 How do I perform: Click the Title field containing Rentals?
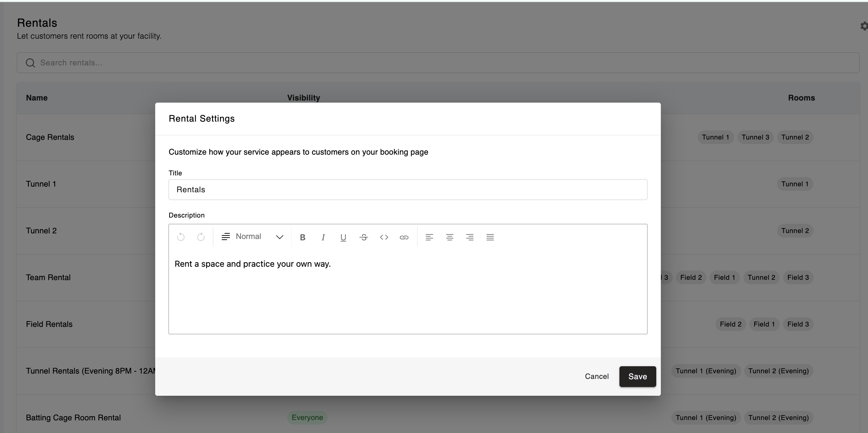408,190
